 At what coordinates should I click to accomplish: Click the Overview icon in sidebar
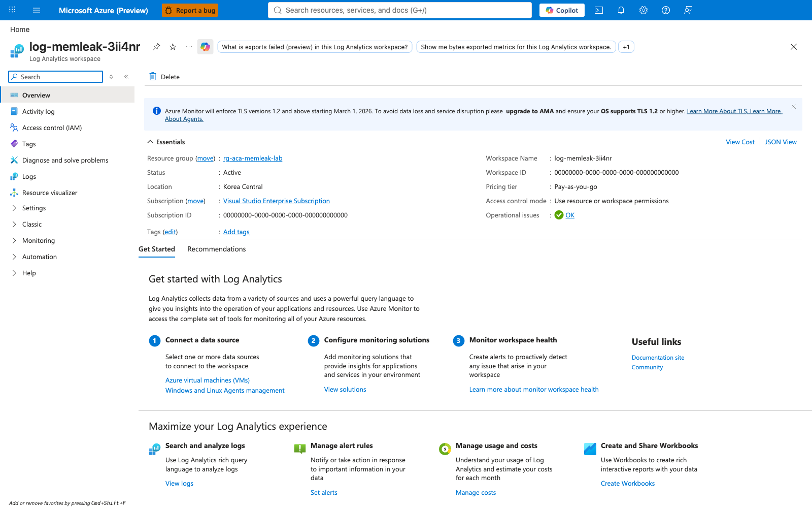coord(14,95)
